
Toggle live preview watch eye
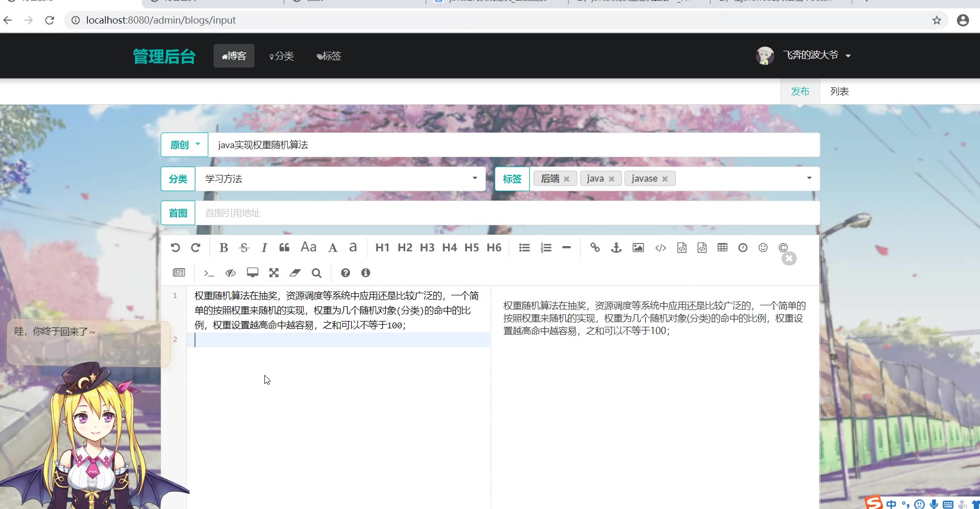[231, 273]
